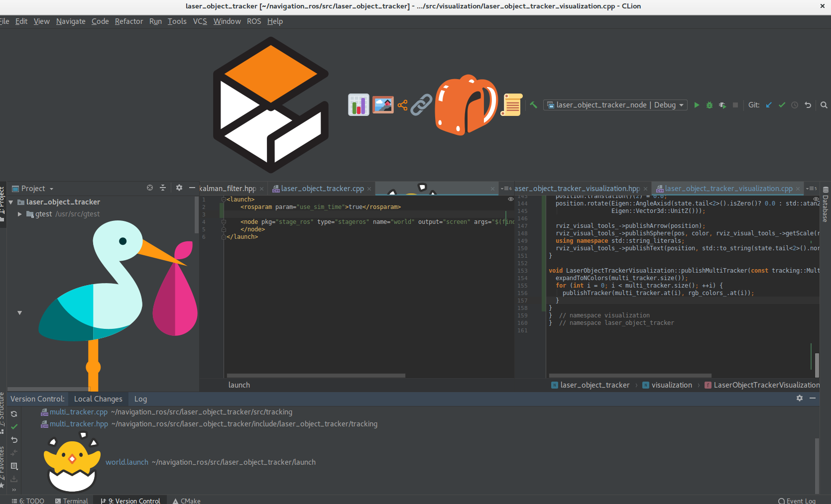Click the grey Stop button in toolbar
Screen dimensions: 831x504
click(x=735, y=105)
